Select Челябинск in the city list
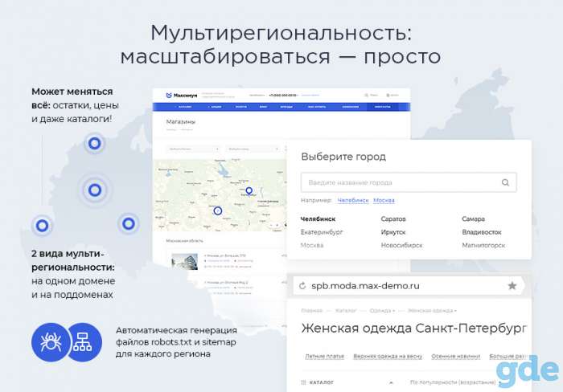Image resolution: width=563 pixels, height=392 pixels. tap(318, 218)
